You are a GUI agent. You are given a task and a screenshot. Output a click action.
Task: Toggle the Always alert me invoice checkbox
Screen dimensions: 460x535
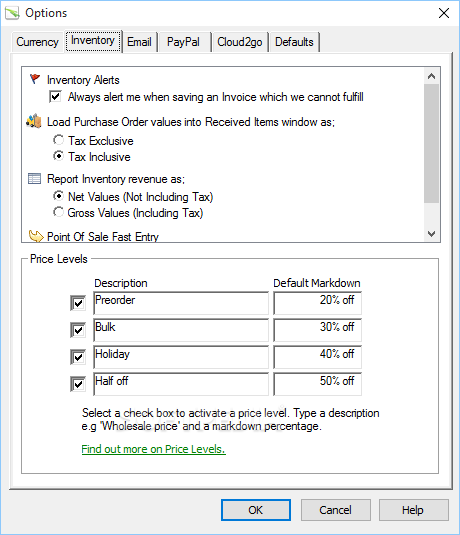(55, 97)
